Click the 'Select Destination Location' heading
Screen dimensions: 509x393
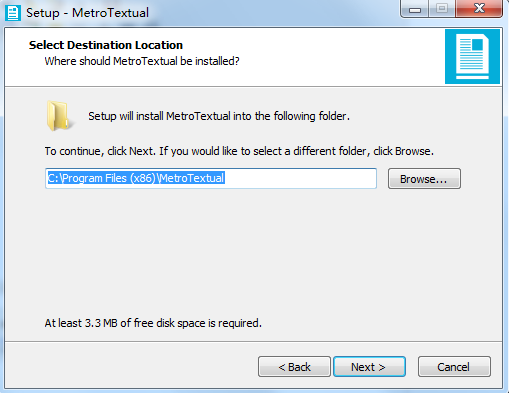click(x=106, y=45)
